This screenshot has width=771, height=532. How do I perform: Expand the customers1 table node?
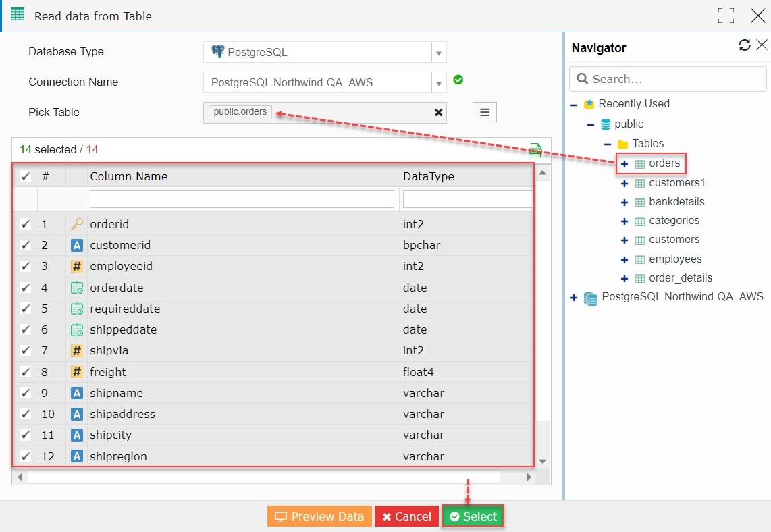click(623, 182)
